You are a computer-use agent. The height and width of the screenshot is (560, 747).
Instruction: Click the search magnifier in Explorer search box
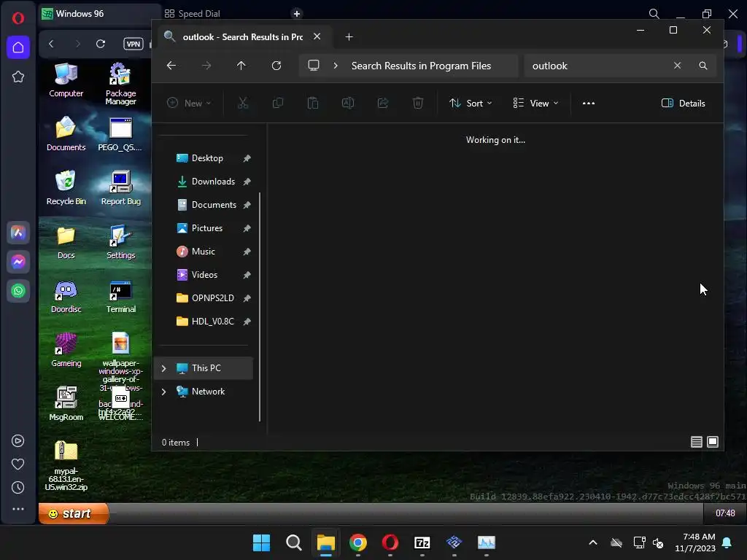coord(703,66)
